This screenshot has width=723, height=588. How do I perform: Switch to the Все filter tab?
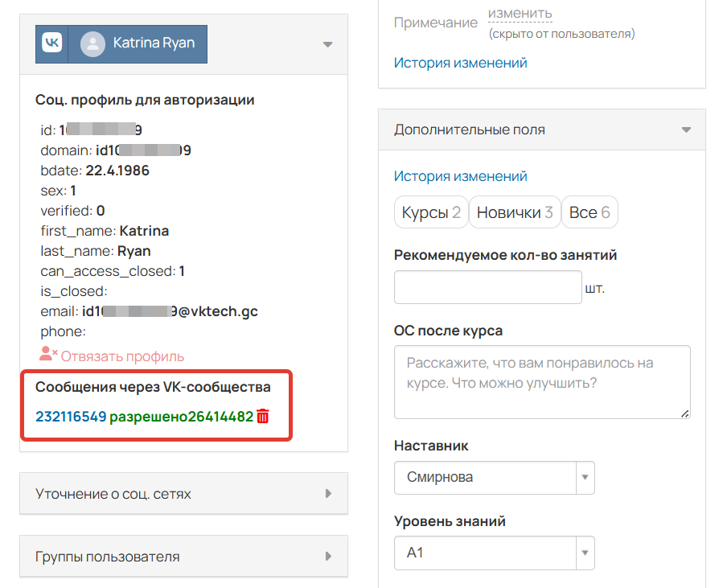click(589, 212)
